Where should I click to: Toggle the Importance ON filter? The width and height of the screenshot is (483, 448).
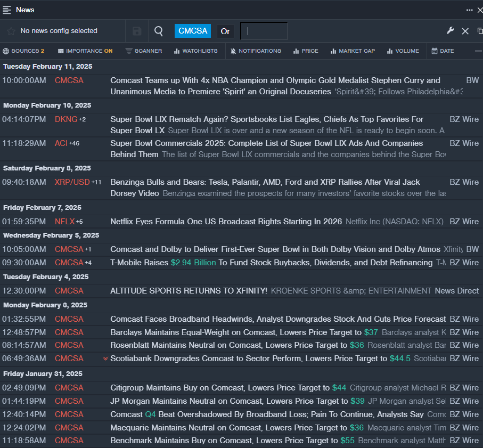85,51
